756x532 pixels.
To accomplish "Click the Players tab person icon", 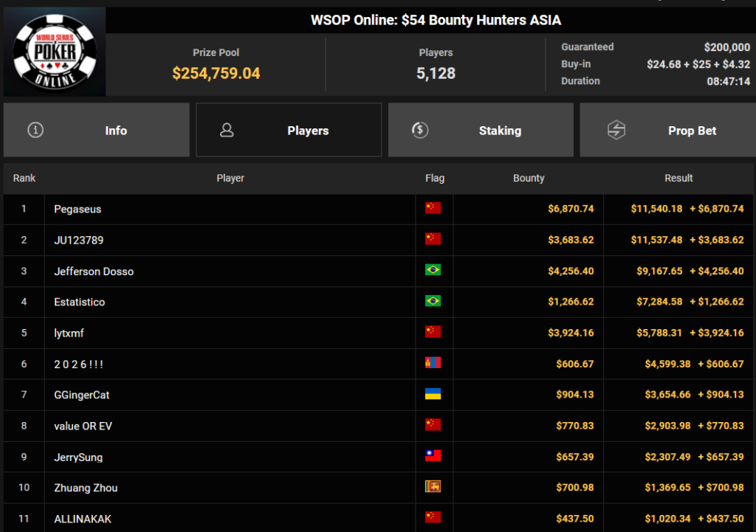I will pyautogui.click(x=227, y=130).
